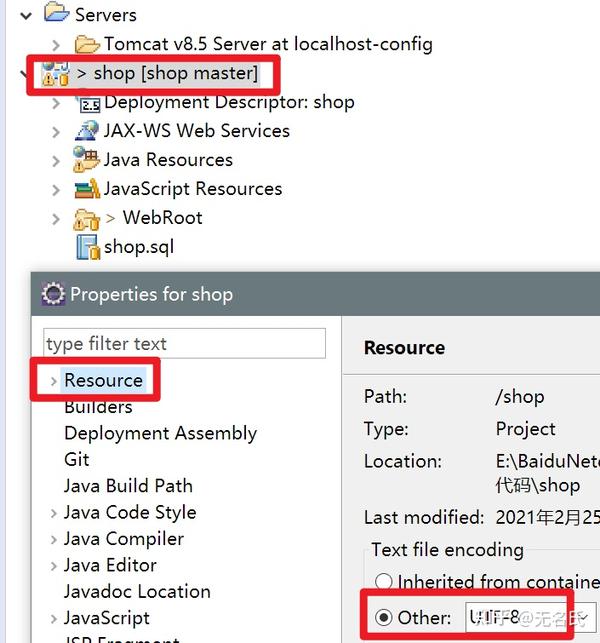600x643 pixels.
Task: Collapse the Servers tree node
Action: tap(26, 16)
